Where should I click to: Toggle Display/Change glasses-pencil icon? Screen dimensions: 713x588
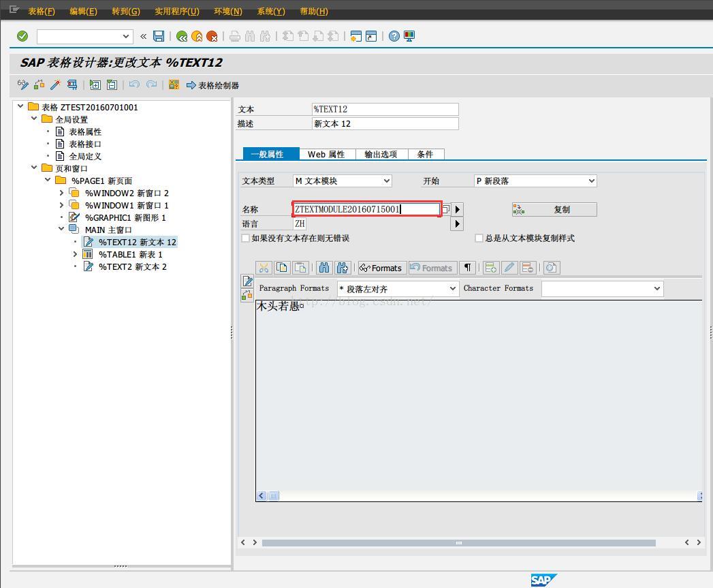22,84
